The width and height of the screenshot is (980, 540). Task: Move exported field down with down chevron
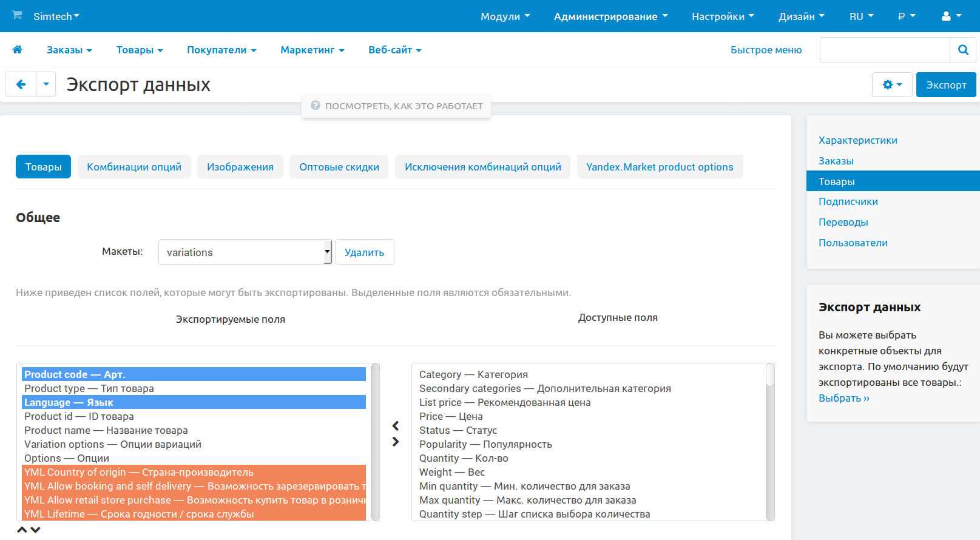[x=36, y=530]
